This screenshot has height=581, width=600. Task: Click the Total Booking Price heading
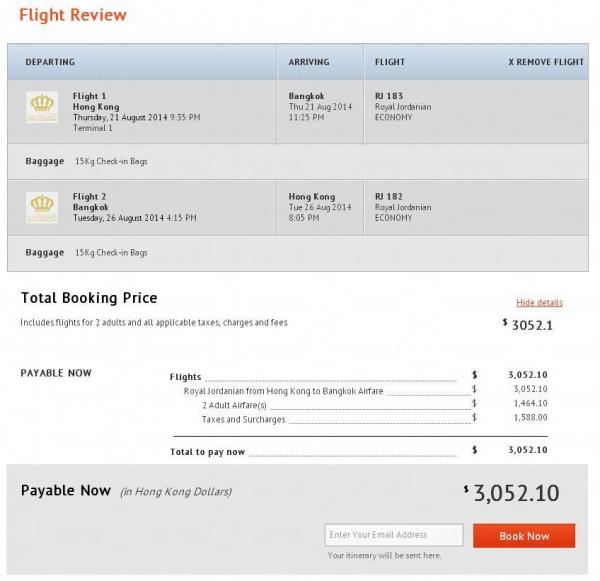pos(89,299)
